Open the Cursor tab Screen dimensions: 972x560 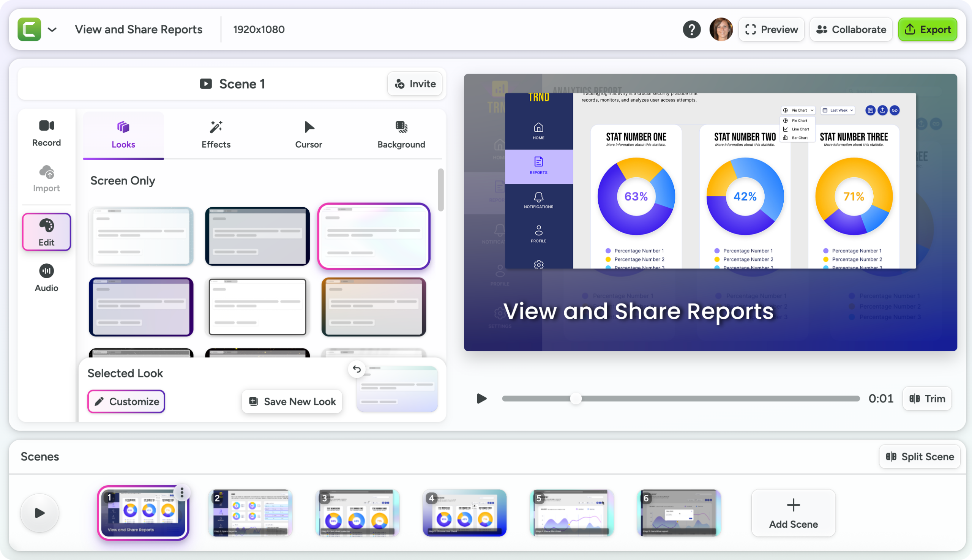308,135
